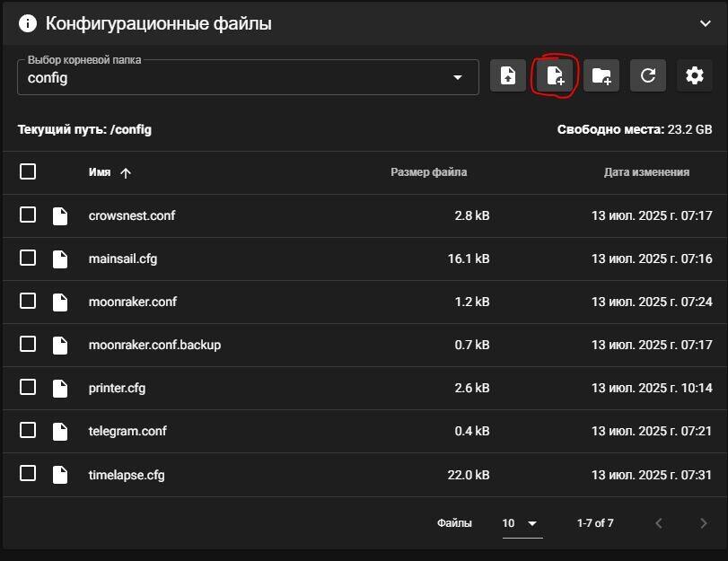The image size is (728, 561).
Task: Click the upload file icon
Action: click(507, 75)
